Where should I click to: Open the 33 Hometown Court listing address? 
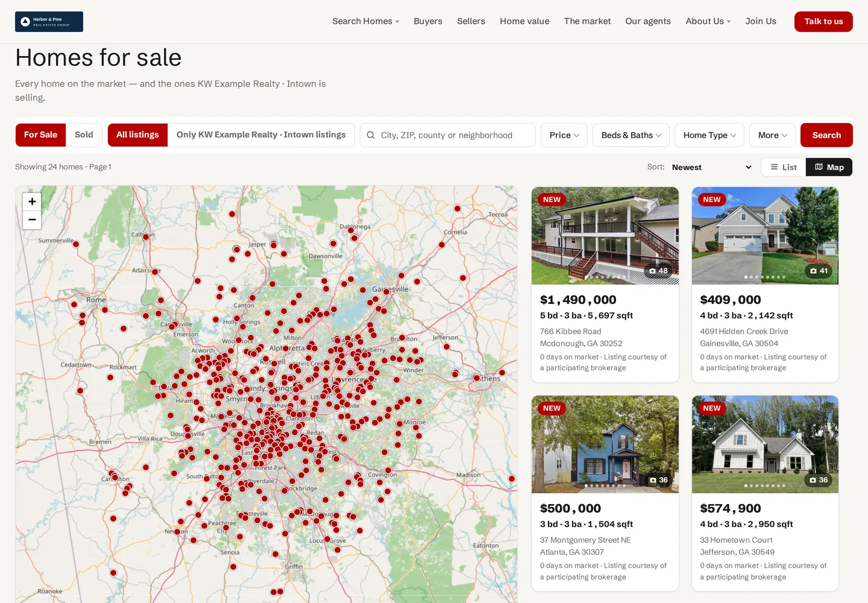tap(737, 546)
